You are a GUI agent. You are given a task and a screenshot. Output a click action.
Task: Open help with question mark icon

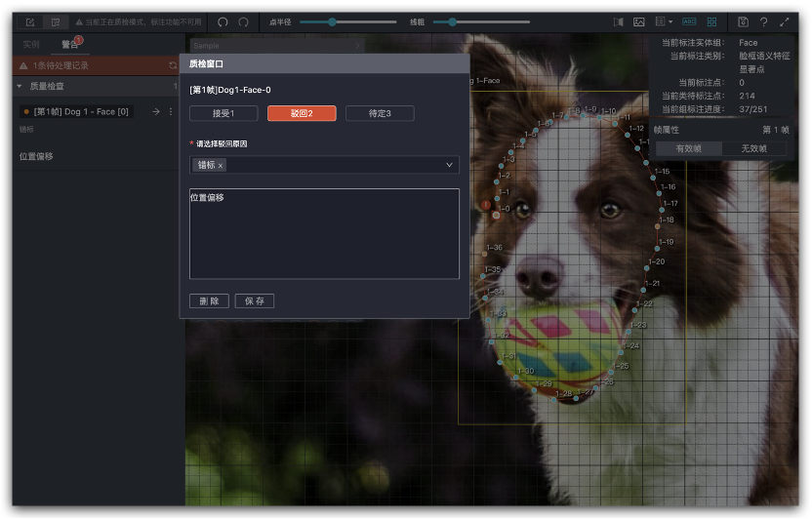pos(764,21)
